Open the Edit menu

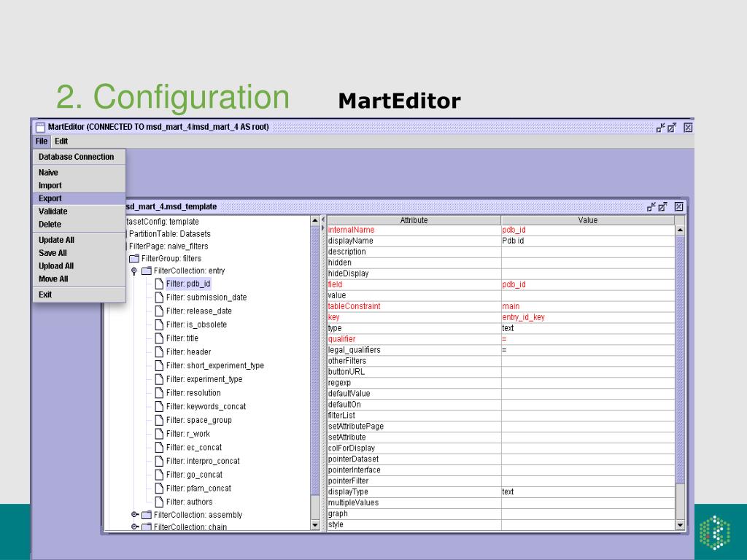coord(61,141)
